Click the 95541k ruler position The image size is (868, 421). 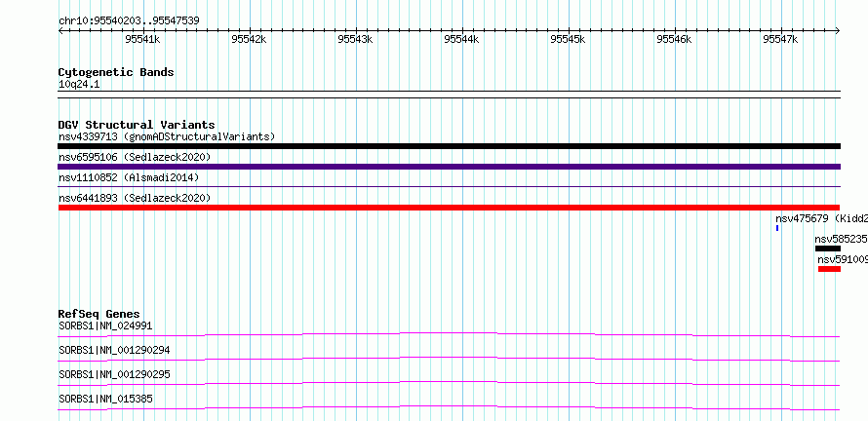[142, 39]
